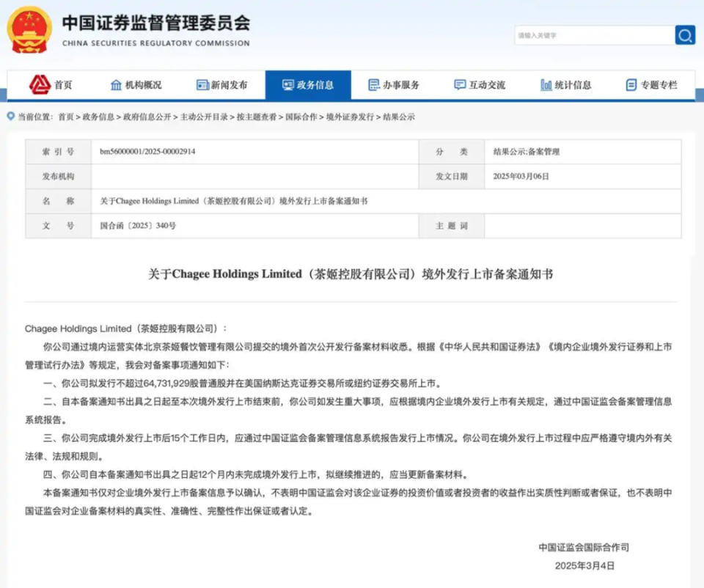Click the monitor icon beside 政务信息

coord(287,85)
